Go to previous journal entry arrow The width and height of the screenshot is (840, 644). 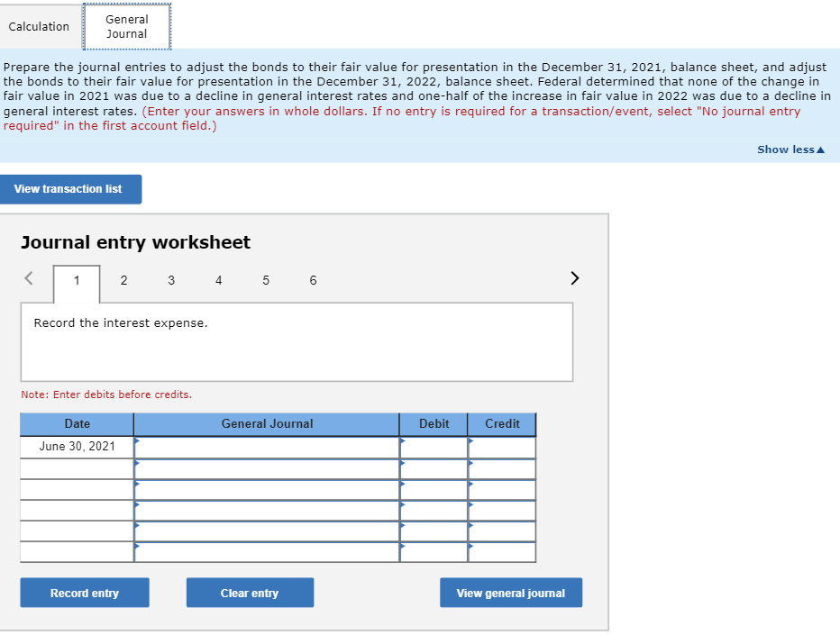pyautogui.click(x=29, y=278)
